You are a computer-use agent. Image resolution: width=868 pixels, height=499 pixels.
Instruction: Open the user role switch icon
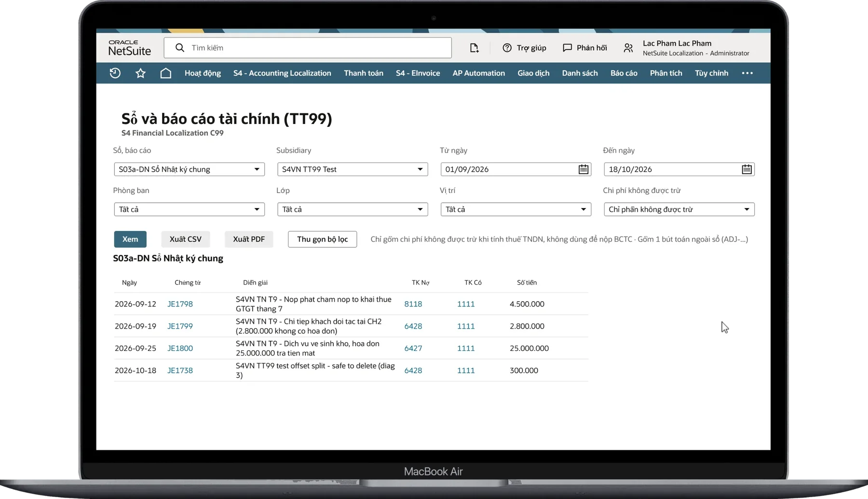[628, 48]
